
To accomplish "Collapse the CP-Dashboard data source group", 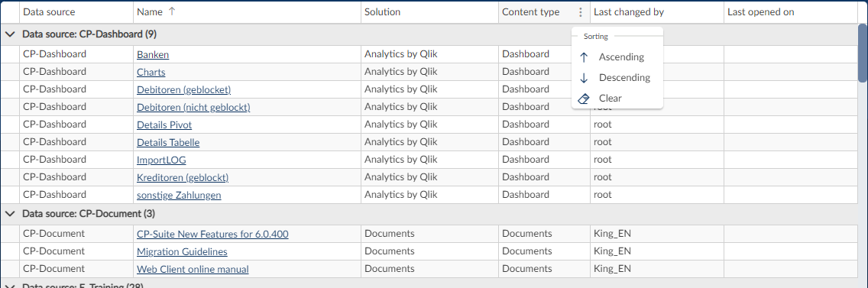I will (9, 34).
